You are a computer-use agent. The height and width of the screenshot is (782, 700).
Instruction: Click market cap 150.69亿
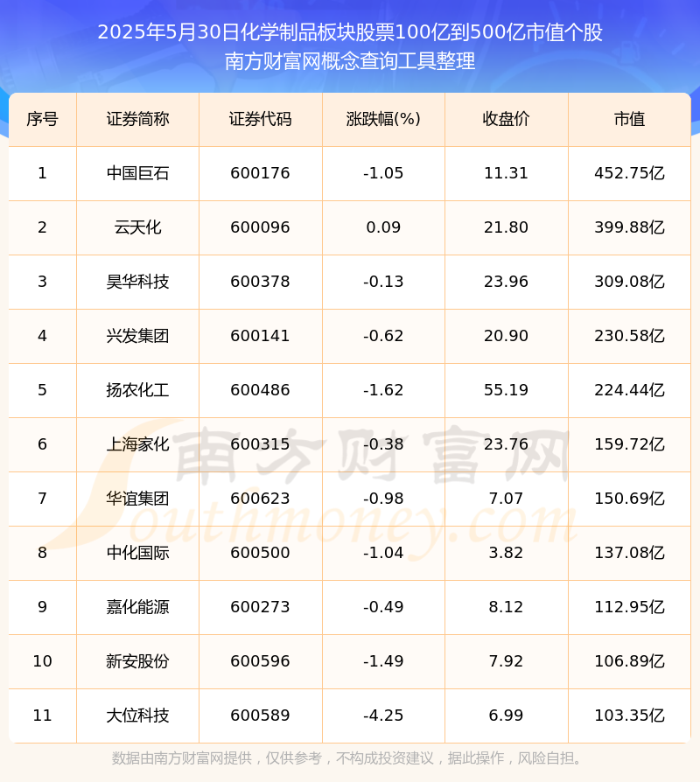click(x=630, y=499)
